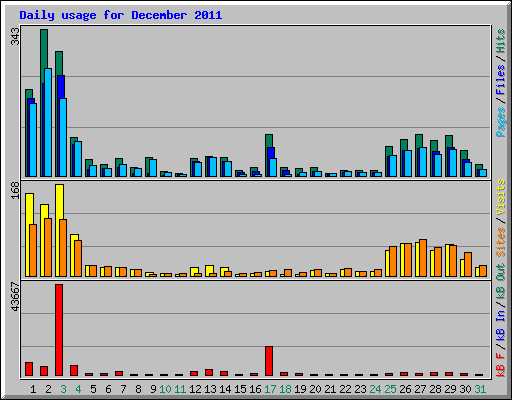Select day 9 on the x-axis
The image size is (512, 400).
tap(153, 389)
